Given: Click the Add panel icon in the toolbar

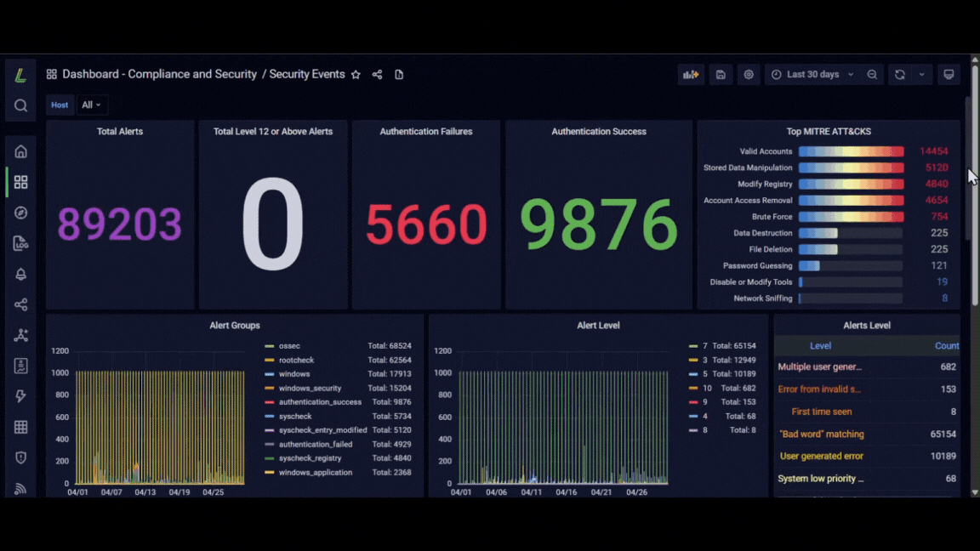Looking at the screenshot, I should coord(691,74).
